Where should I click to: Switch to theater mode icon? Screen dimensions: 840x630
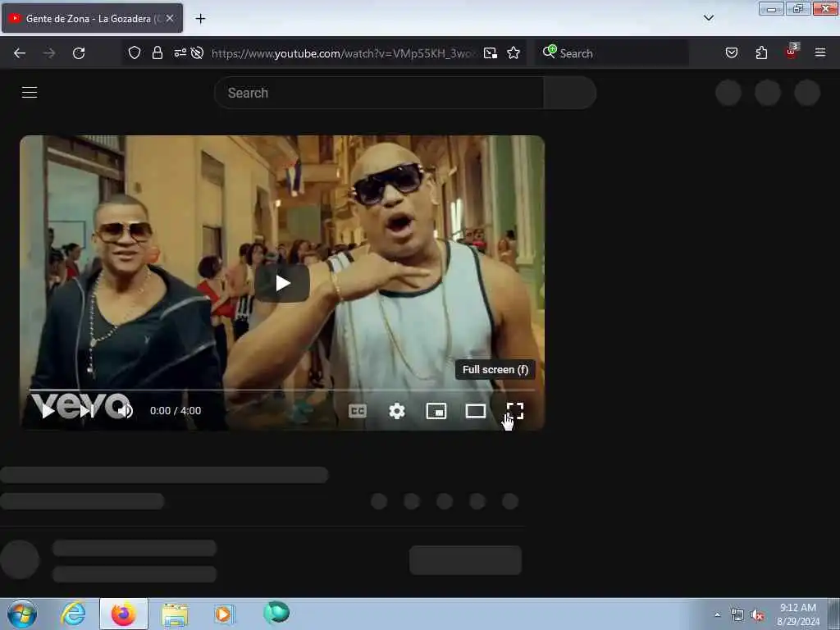tap(476, 411)
